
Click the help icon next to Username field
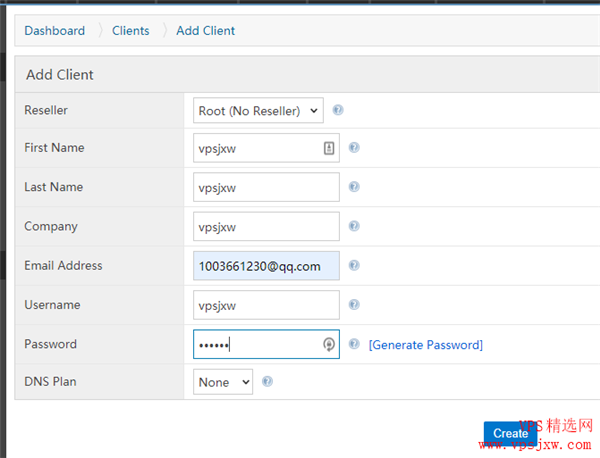coord(354,305)
